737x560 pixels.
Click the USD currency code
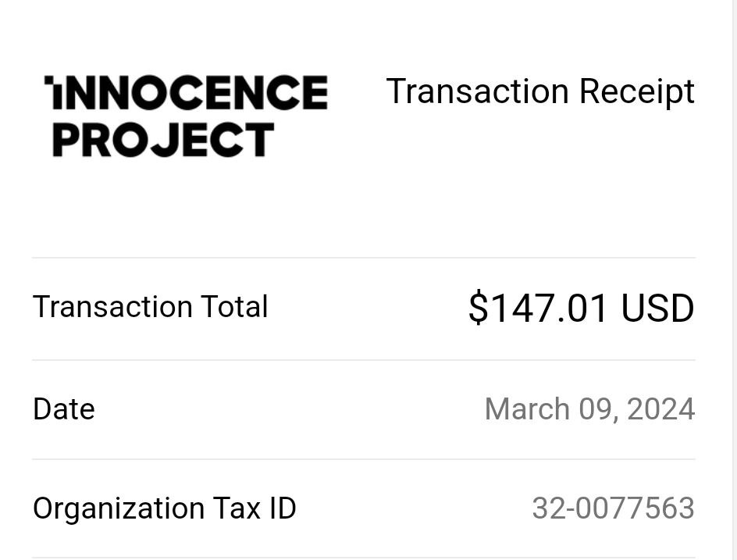click(x=657, y=309)
